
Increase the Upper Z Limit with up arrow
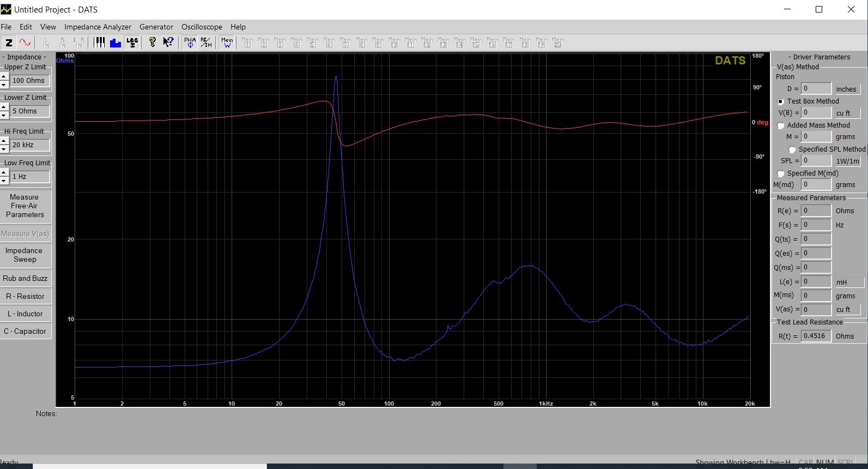tap(4, 77)
